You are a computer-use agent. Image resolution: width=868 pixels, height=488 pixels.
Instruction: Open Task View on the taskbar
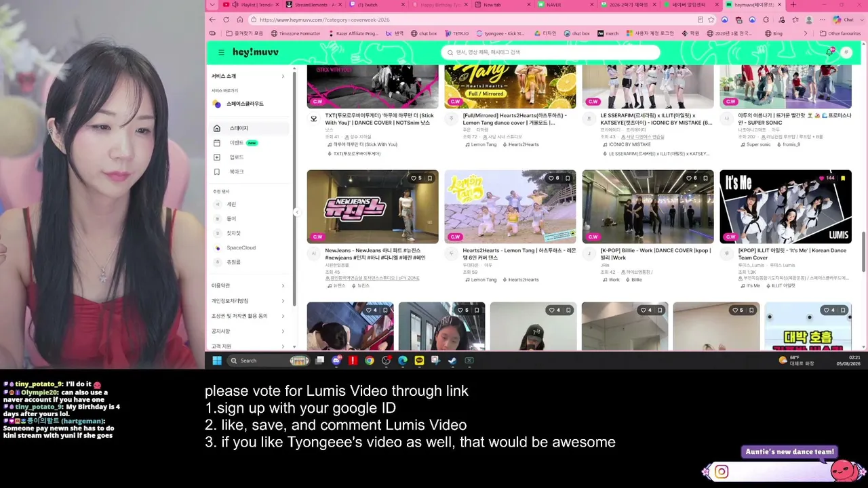(x=319, y=361)
